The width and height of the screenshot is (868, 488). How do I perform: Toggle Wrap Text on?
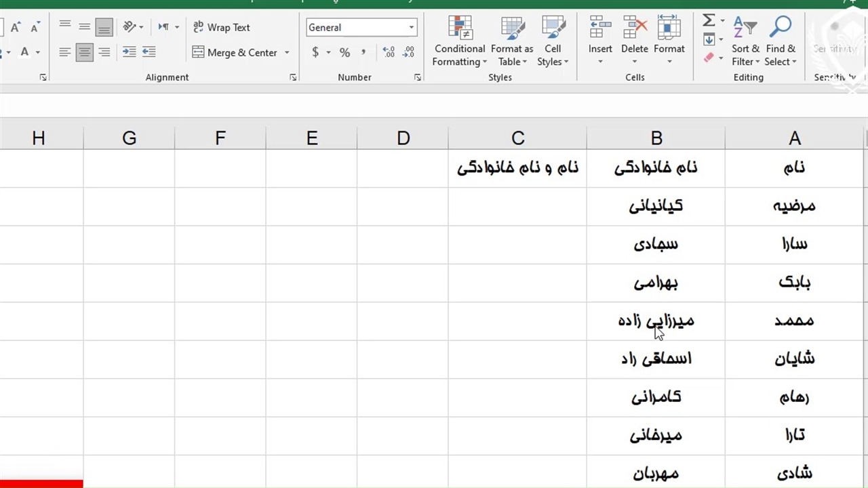[221, 28]
